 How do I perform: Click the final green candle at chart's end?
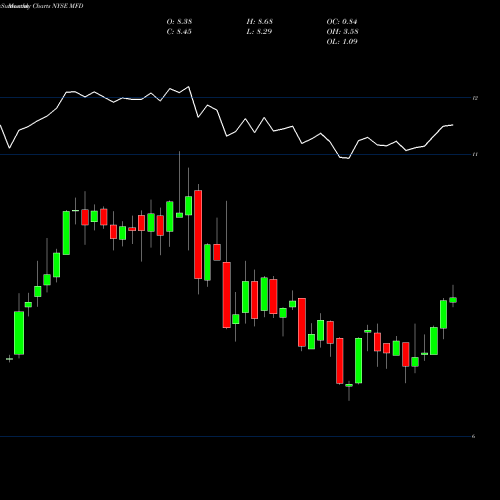pos(453,300)
